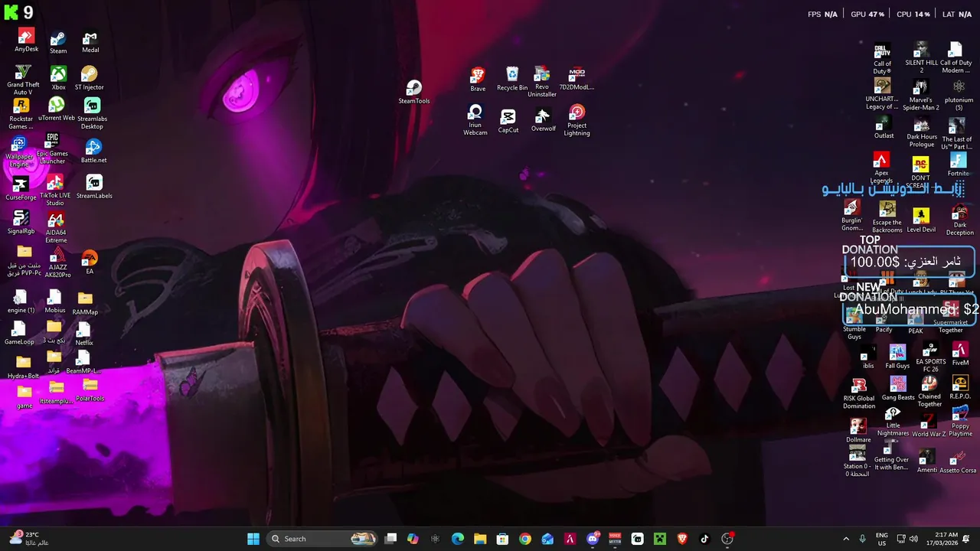The image size is (980, 551).
Task: Open the BeamMP-Launcher desktop icon
Action: point(83,362)
